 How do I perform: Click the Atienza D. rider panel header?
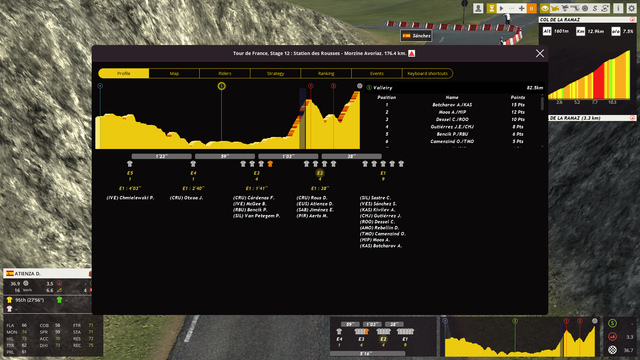(47, 273)
